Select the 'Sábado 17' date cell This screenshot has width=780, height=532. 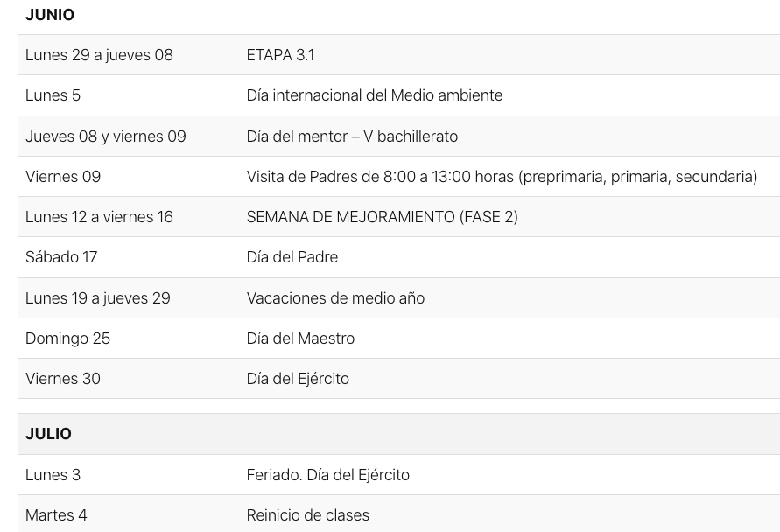tap(61, 257)
